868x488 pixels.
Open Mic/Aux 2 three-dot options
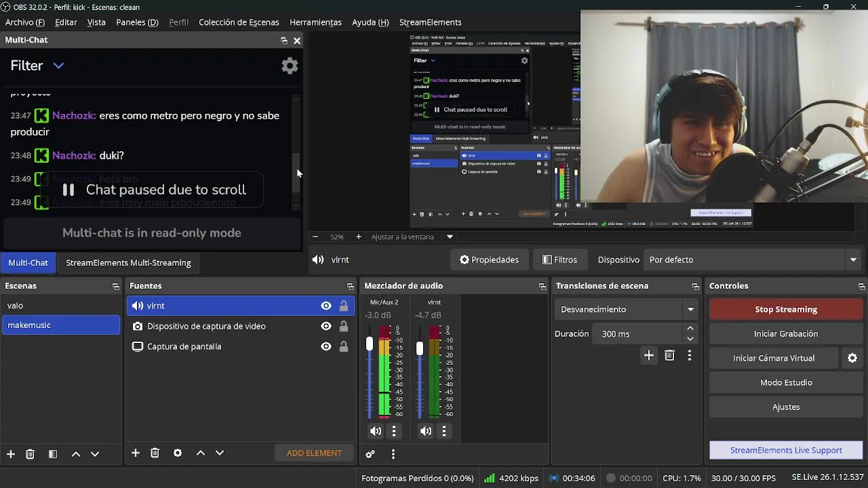394,431
